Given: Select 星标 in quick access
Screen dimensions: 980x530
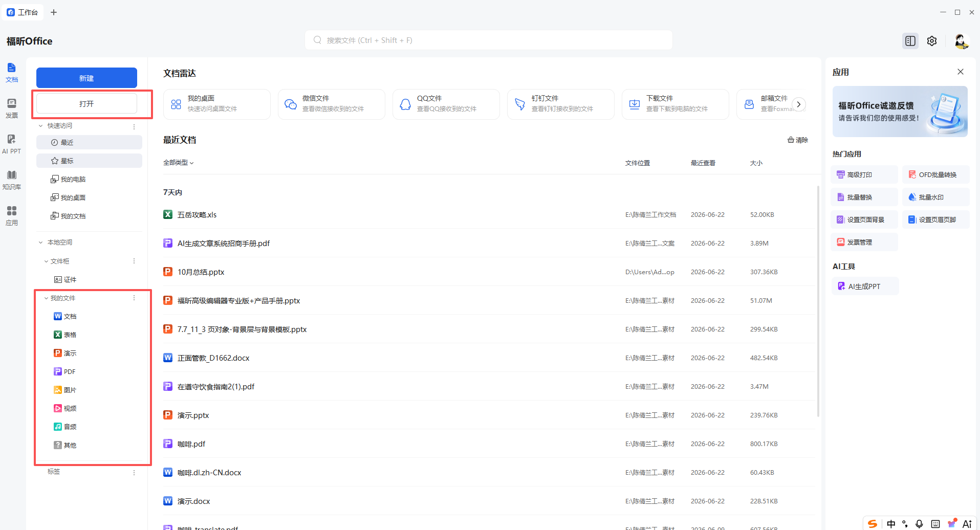Looking at the screenshot, I should pos(89,161).
